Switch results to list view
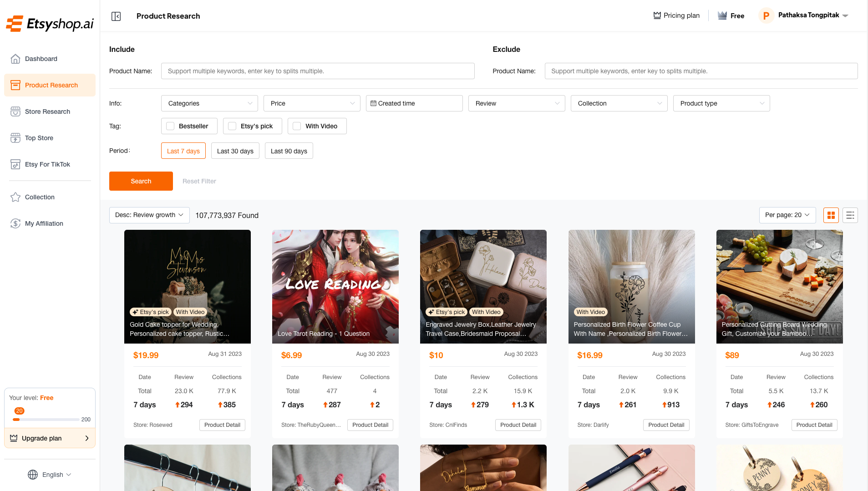The height and width of the screenshot is (491, 868). 850,215
